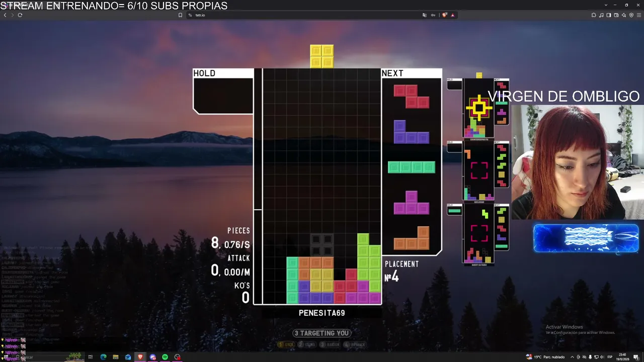Viewport: 644px width, 362px height.
Task: Open the Windows Start menu
Action: pyautogui.click(x=6, y=357)
